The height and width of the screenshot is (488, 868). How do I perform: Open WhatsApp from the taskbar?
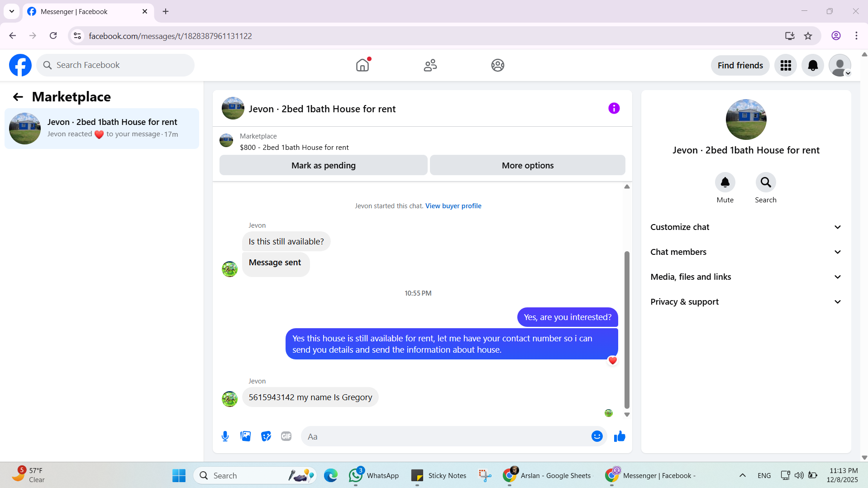(374, 475)
